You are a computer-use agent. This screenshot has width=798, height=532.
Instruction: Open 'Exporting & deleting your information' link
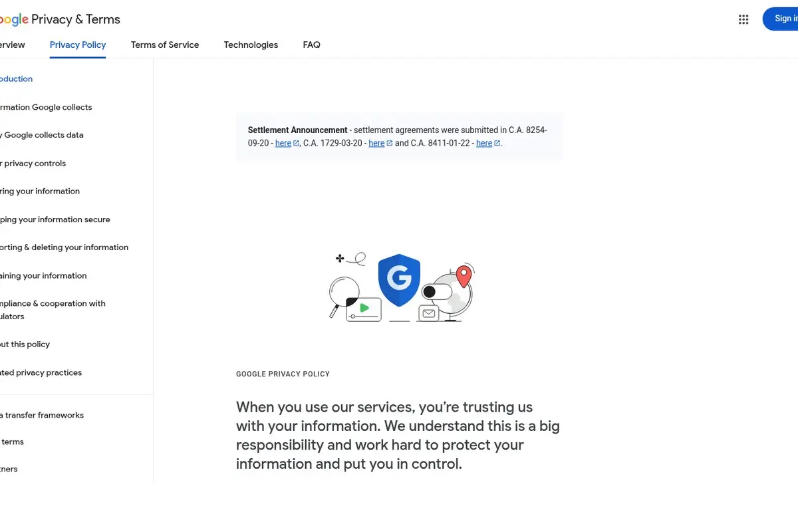[65, 247]
